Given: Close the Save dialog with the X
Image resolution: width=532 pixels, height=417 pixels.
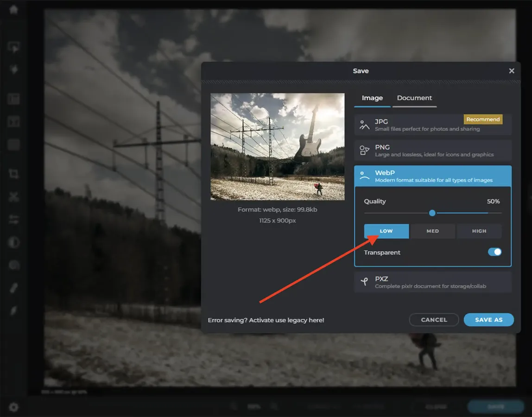Looking at the screenshot, I should pyautogui.click(x=512, y=71).
